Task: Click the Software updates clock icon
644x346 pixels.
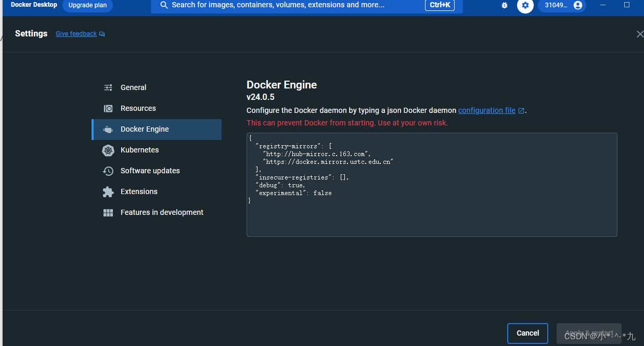Action: point(108,171)
